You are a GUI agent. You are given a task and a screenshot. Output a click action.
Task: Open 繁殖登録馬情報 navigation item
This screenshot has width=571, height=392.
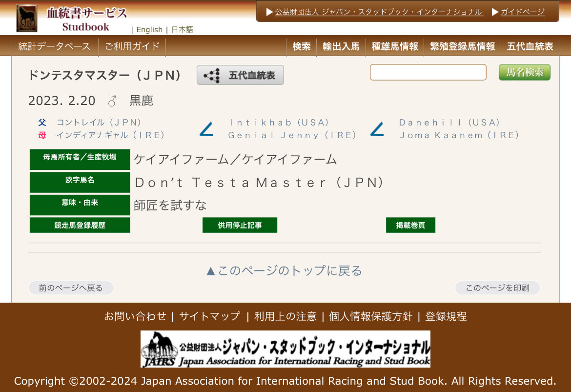point(462,46)
